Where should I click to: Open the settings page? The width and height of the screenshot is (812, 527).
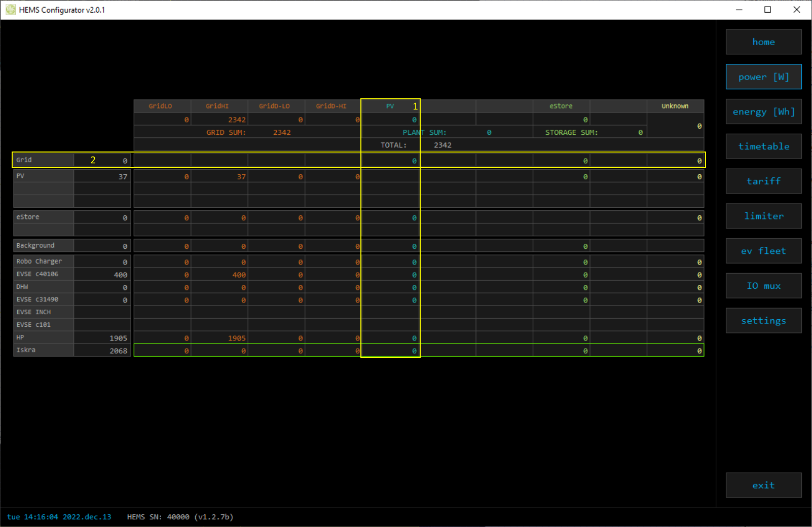coord(763,321)
